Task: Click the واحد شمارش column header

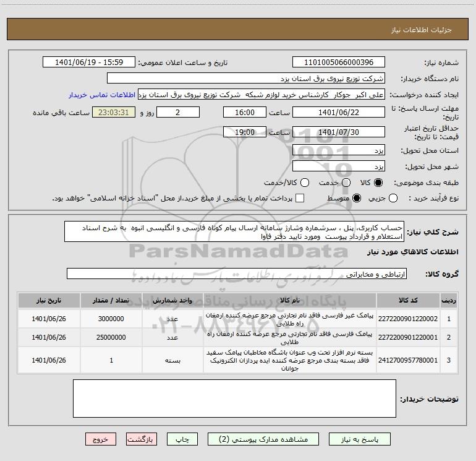Action: click(x=172, y=301)
